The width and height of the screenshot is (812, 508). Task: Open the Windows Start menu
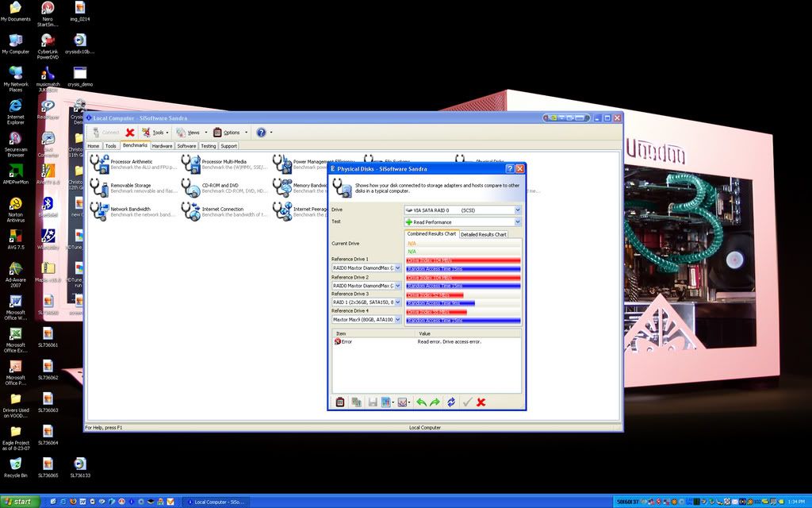(x=20, y=502)
